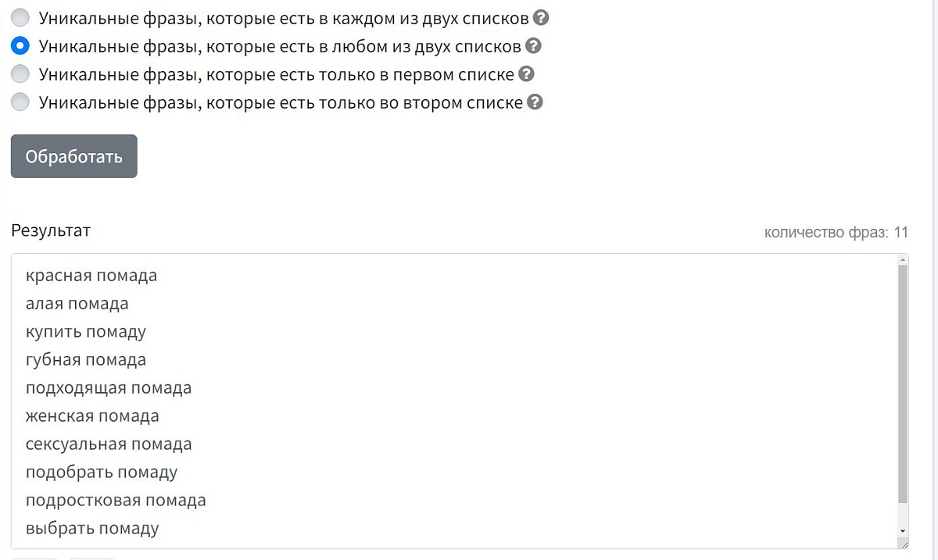Click the 'Результат' field label
Image resolution: width=938 pixels, height=560 pixels.
pyautogui.click(x=51, y=231)
